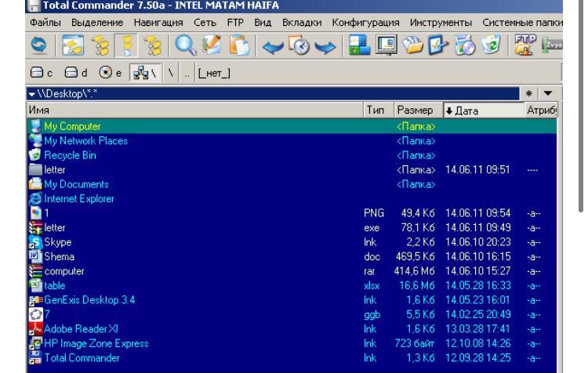The image size is (588, 373).
Task: Sort by the Атриб column header
Action: 541,110
